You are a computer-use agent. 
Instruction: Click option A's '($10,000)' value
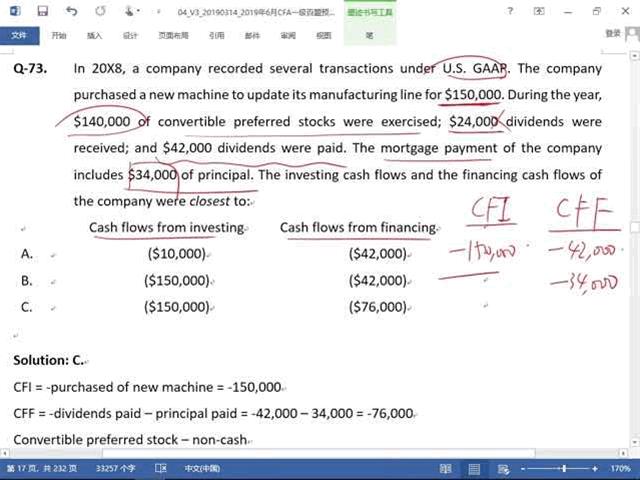[x=177, y=253]
